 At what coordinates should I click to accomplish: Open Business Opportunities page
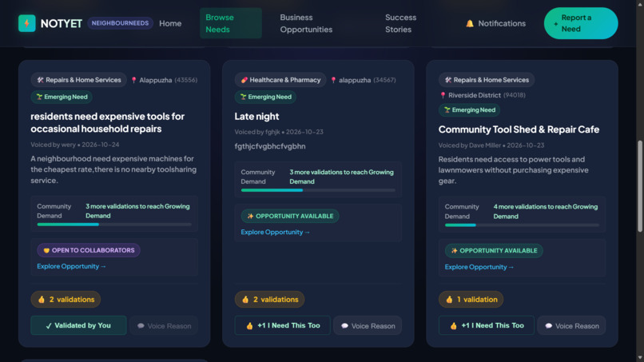click(306, 23)
